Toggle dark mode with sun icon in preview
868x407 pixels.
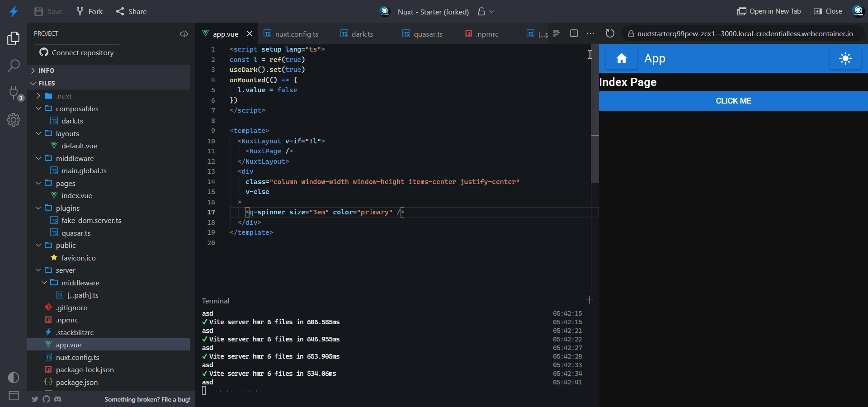tap(845, 58)
